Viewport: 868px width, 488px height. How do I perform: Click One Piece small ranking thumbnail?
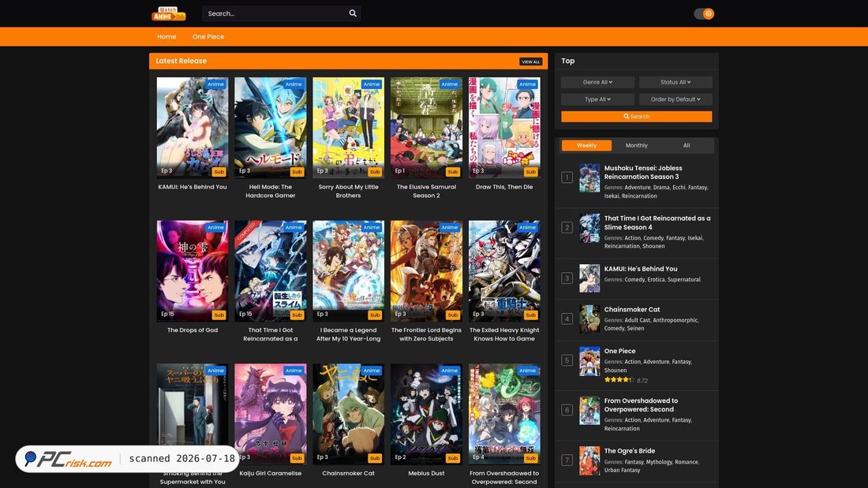[589, 361]
